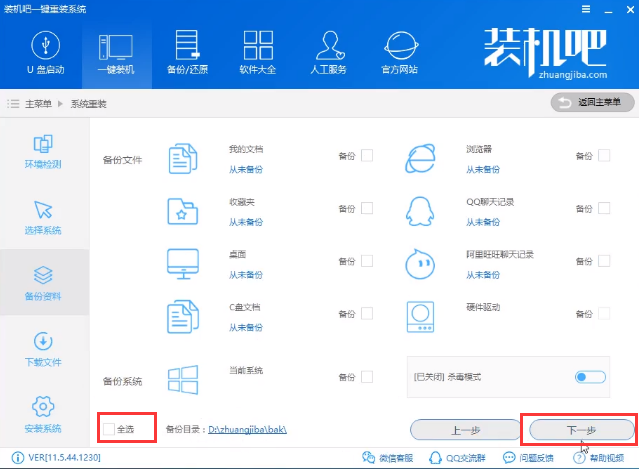This screenshot has height=470, width=644.
Task: Open 下载文件 sidebar step
Action: (x=43, y=350)
